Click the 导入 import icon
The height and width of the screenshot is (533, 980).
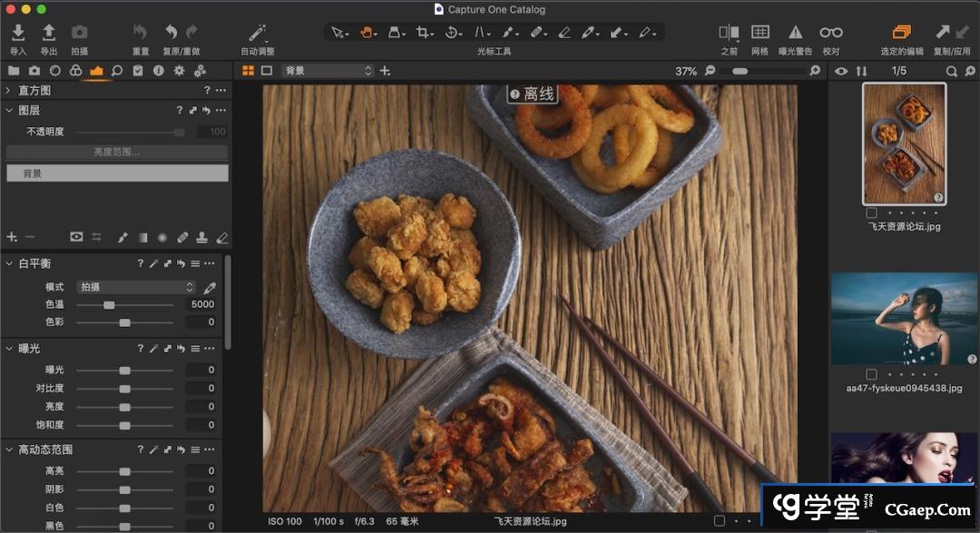(18, 33)
